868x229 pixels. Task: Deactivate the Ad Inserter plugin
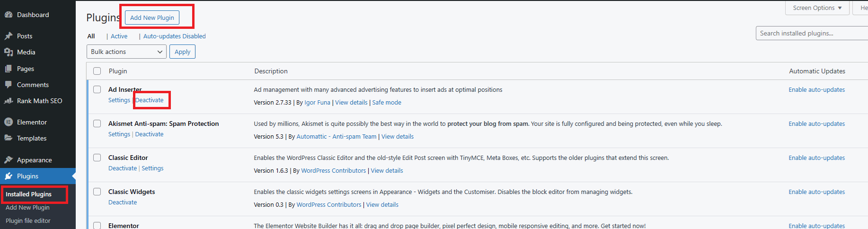[x=149, y=100]
